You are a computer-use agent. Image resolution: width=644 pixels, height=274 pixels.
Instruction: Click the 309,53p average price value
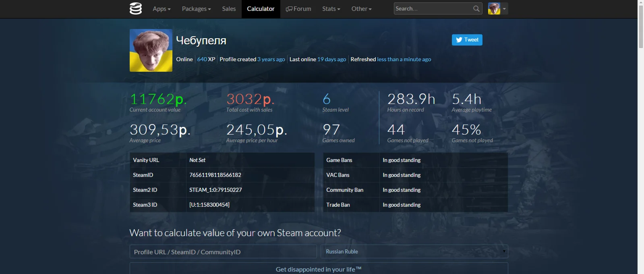pyautogui.click(x=160, y=130)
